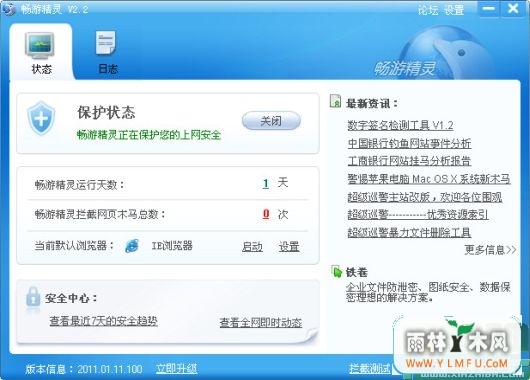Click 立即升级 to upgrade now

point(176,369)
